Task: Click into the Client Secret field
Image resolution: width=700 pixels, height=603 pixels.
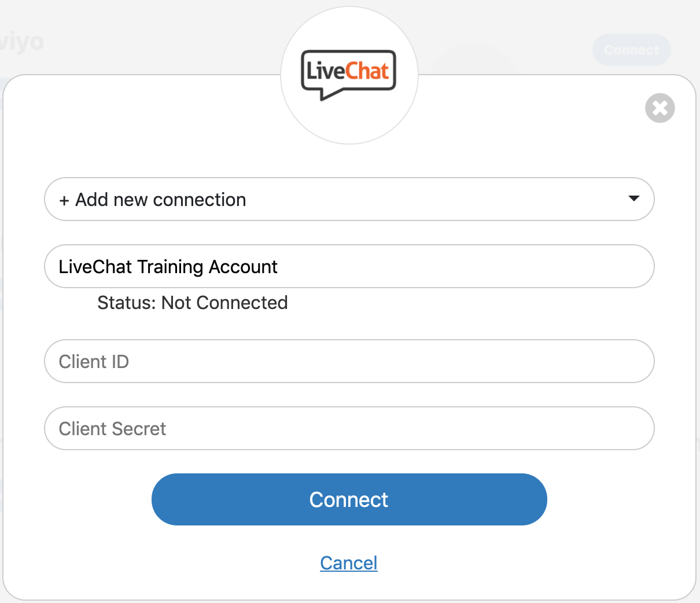Action: tap(349, 428)
